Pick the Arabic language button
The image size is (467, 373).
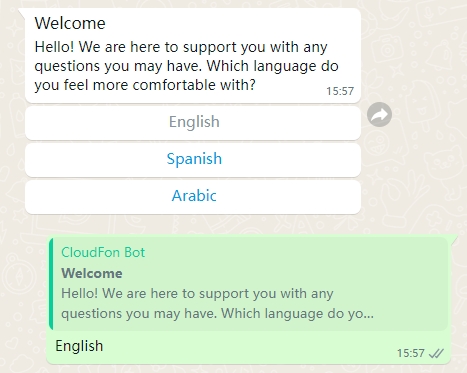[193, 197]
